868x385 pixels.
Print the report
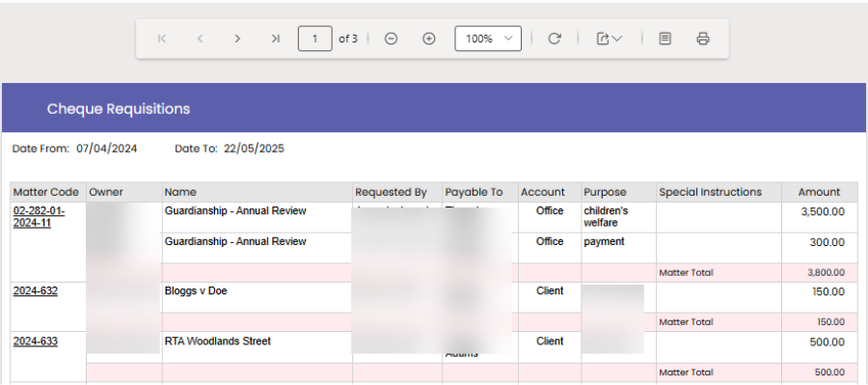(703, 39)
